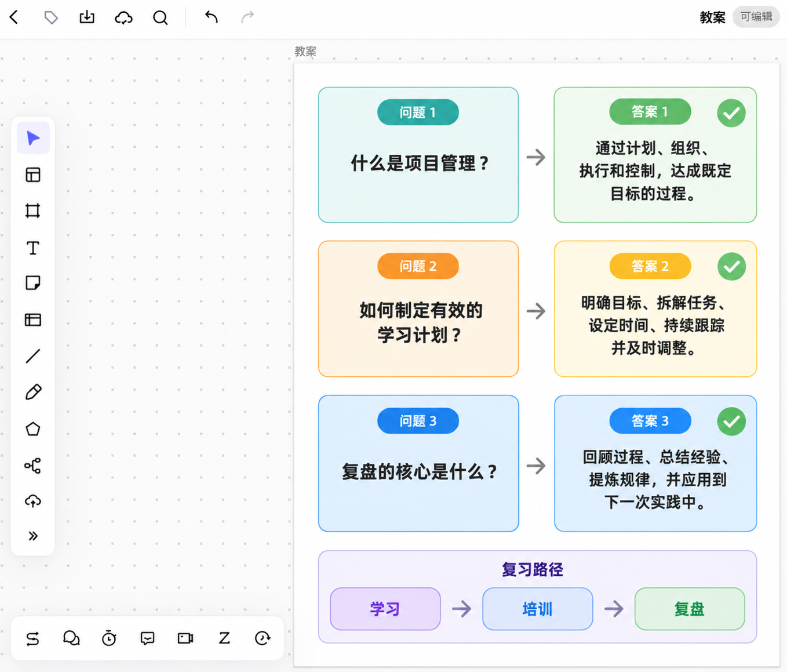Select the Pen drawing tool
Image resolution: width=787 pixels, height=672 pixels.
pyautogui.click(x=33, y=393)
